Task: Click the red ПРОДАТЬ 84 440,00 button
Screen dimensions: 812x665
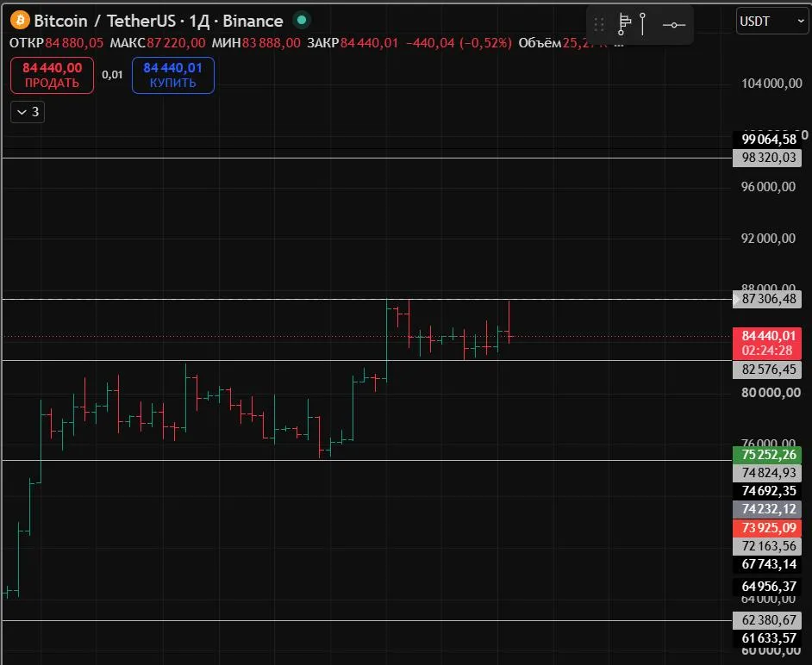Action: tap(53, 75)
